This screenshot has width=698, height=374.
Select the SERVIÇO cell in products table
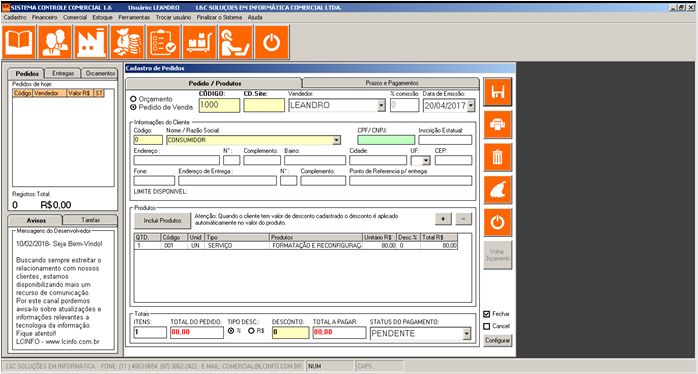click(x=238, y=246)
